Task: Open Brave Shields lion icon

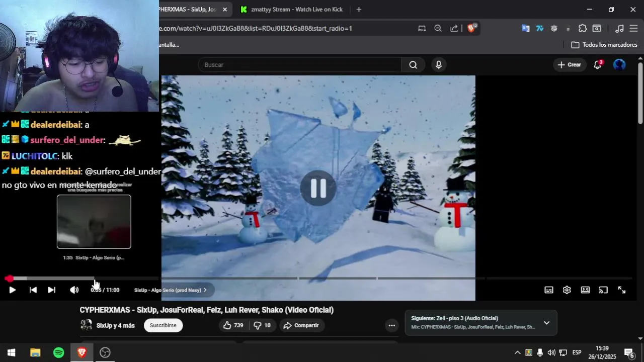Action: point(471,28)
